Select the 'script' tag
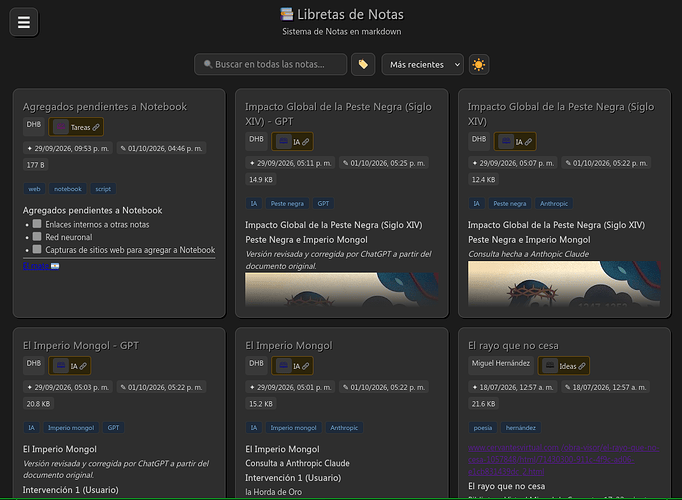 coord(103,189)
